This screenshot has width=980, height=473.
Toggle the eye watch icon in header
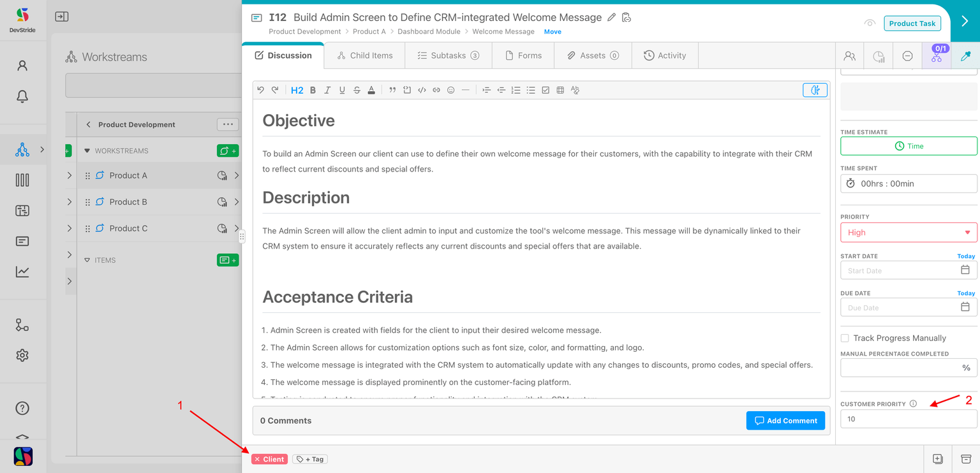pos(869,23)
